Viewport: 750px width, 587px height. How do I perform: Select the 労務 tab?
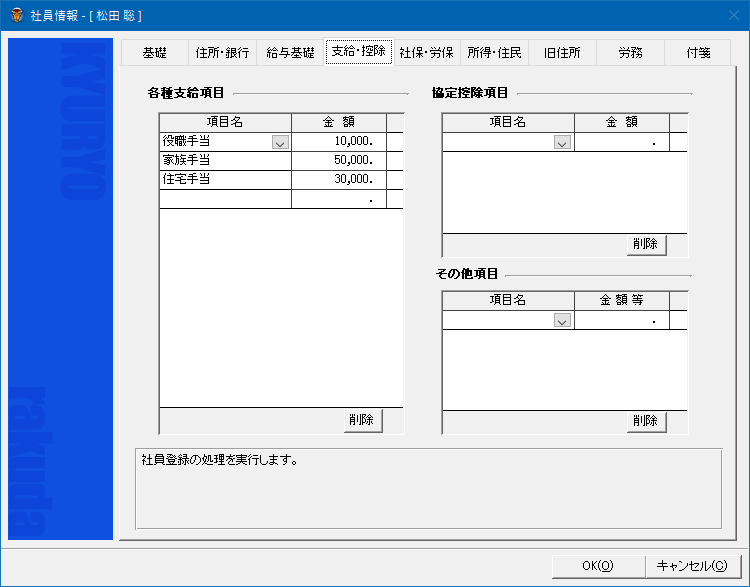[630, 53]
